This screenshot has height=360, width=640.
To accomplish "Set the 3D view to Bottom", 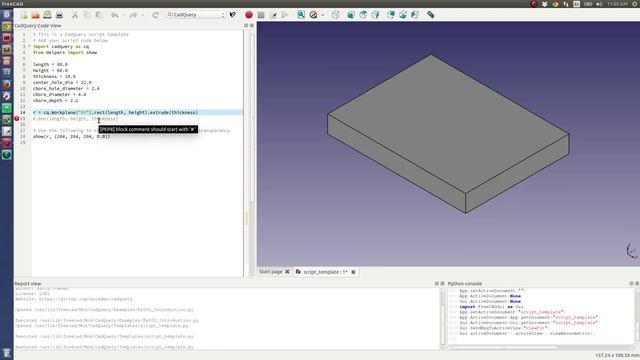I will tap(403, 15).
